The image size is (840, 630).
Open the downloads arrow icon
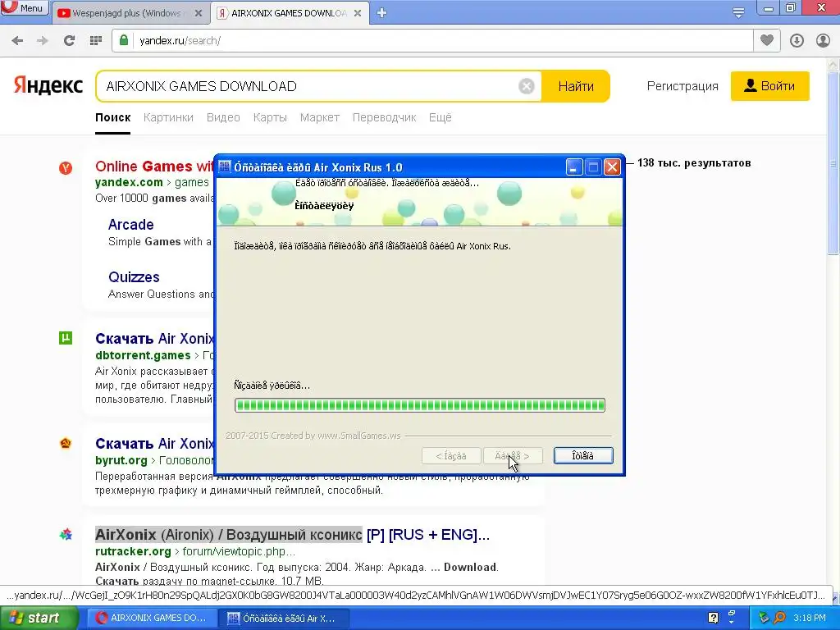click(x=797, y=40)
